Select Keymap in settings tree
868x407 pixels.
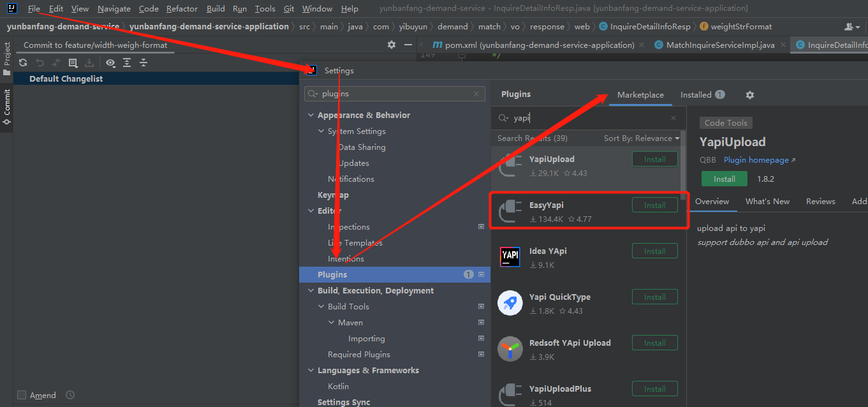[333, 195]
